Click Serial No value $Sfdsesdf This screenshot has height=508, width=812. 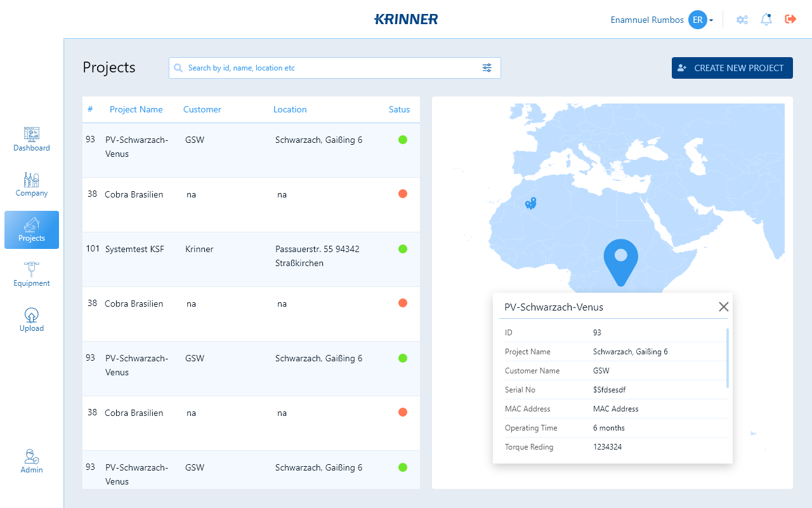[609, 390]
